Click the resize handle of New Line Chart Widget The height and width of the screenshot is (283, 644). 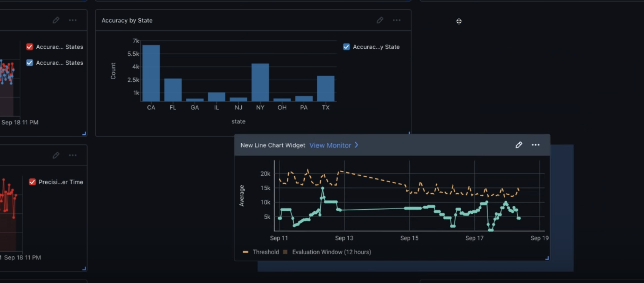(x=547, y=258)
